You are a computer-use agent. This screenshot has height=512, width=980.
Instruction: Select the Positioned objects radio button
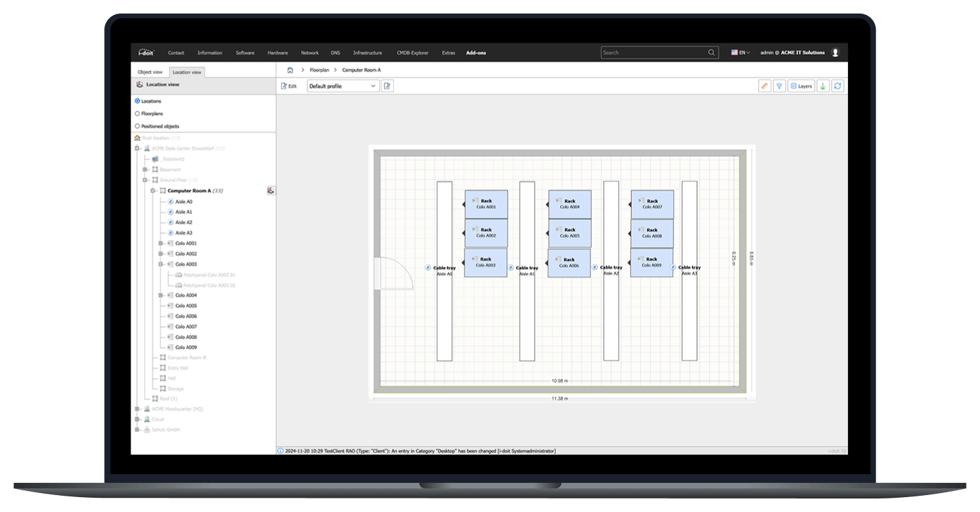click(137, 126)
